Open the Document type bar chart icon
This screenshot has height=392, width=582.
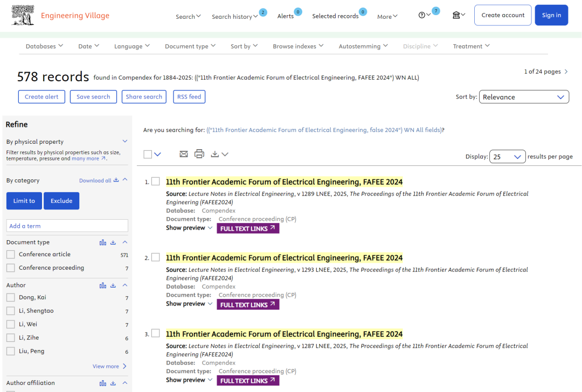coord(103,242)
